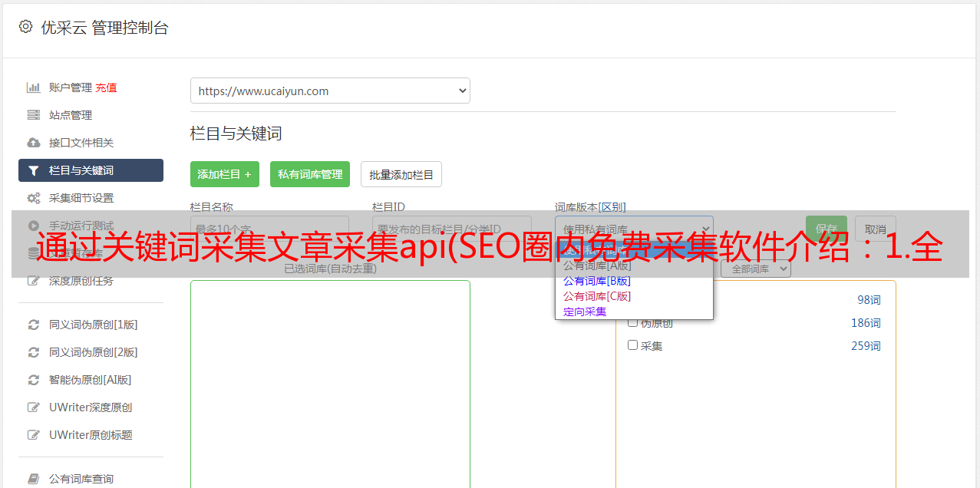This screenshot has height=488, width=980.
Task: Check the 伪原创 checkbox
Action: [633, 322]
